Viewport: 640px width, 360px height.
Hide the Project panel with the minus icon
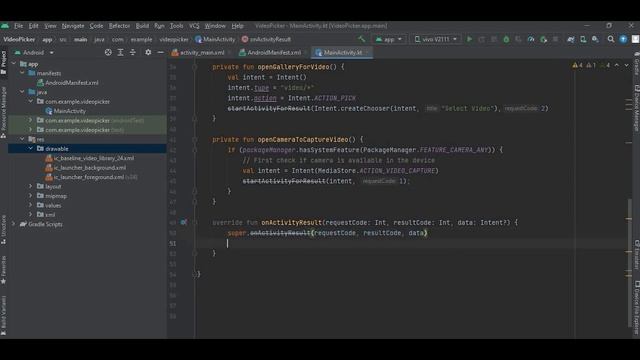[x=160, y=53]
